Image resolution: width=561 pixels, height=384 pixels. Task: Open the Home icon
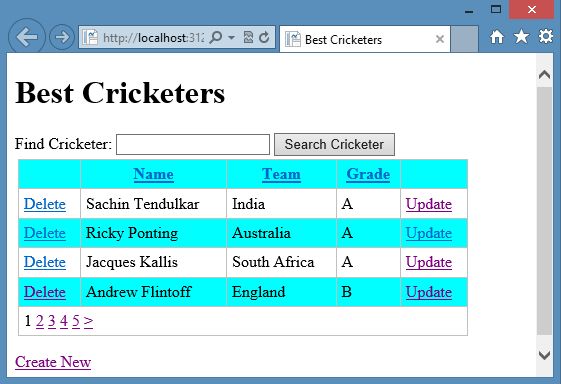coord(497,37)
